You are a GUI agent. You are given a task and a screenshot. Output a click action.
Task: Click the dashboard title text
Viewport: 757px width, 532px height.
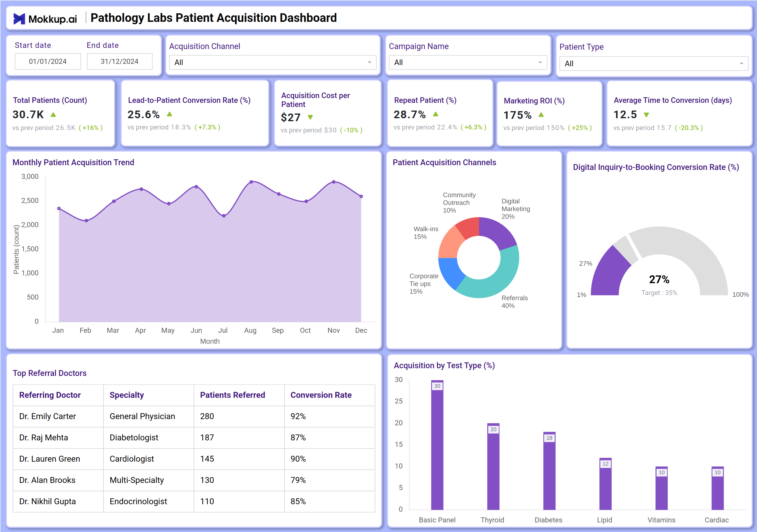(x=214, y=18)
